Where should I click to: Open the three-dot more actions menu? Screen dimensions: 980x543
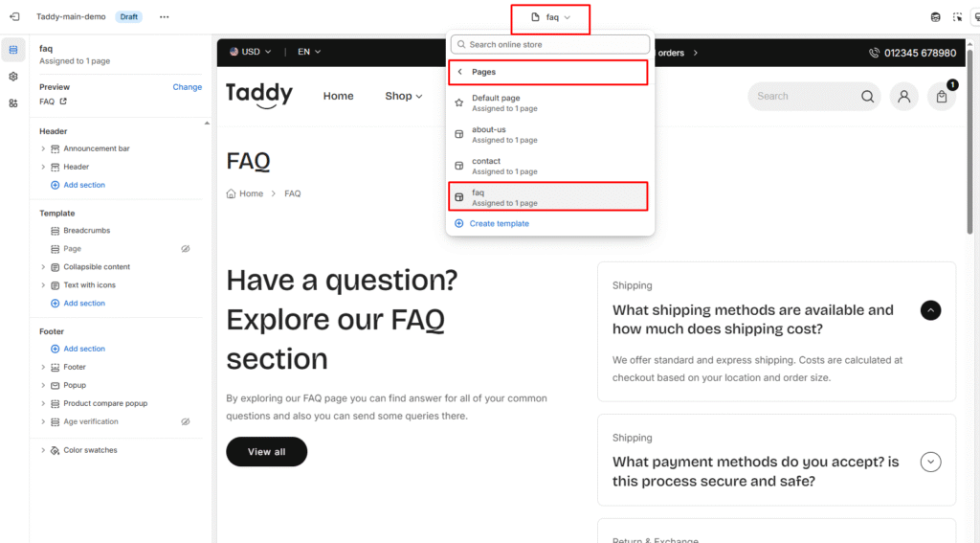coord(164,17)
